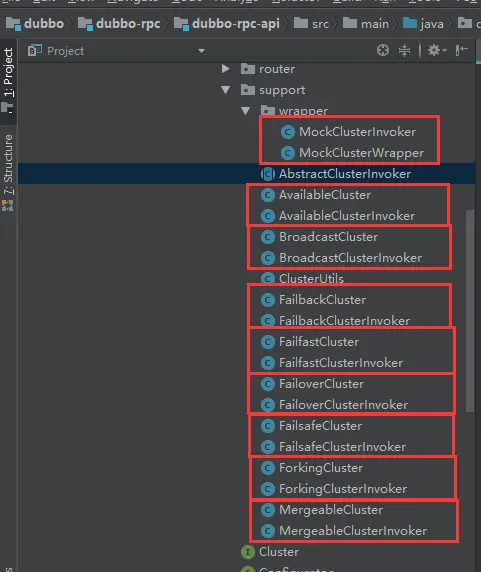The width and height of the screenshot is (481, 572).
Task: Click the Cluster interface green icon
Action: [248, 552]
